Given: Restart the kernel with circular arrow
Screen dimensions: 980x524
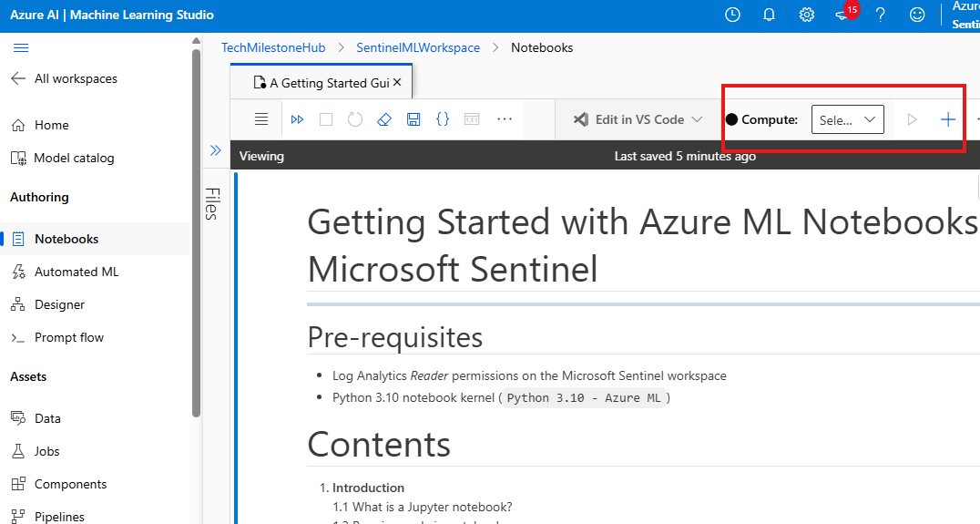Looking at the screenshot, I should click(x=355, y=118).
